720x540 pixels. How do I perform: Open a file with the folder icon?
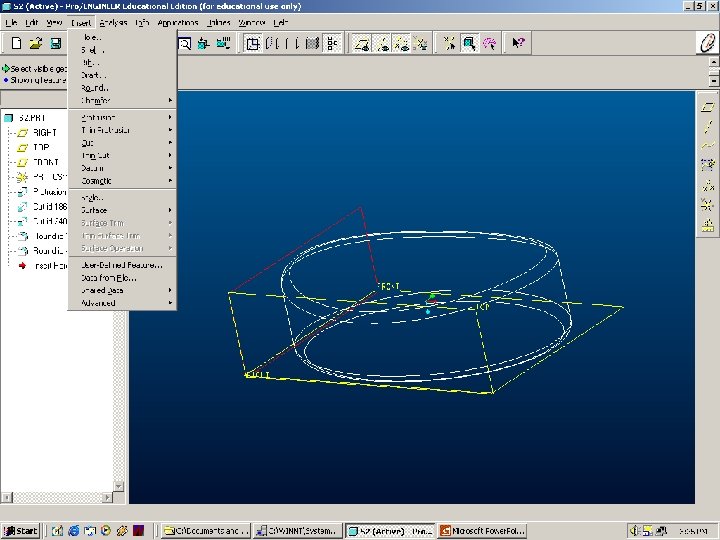[x=36, y=43]
